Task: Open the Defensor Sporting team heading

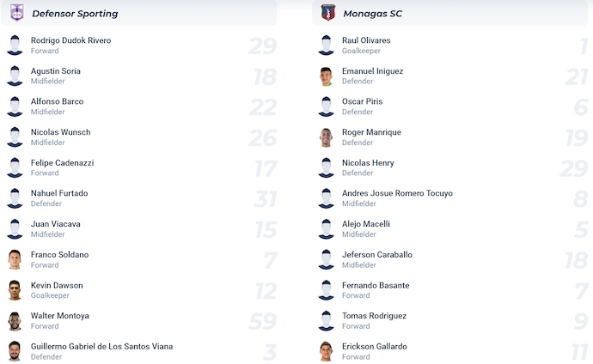Action: (75, 14)
